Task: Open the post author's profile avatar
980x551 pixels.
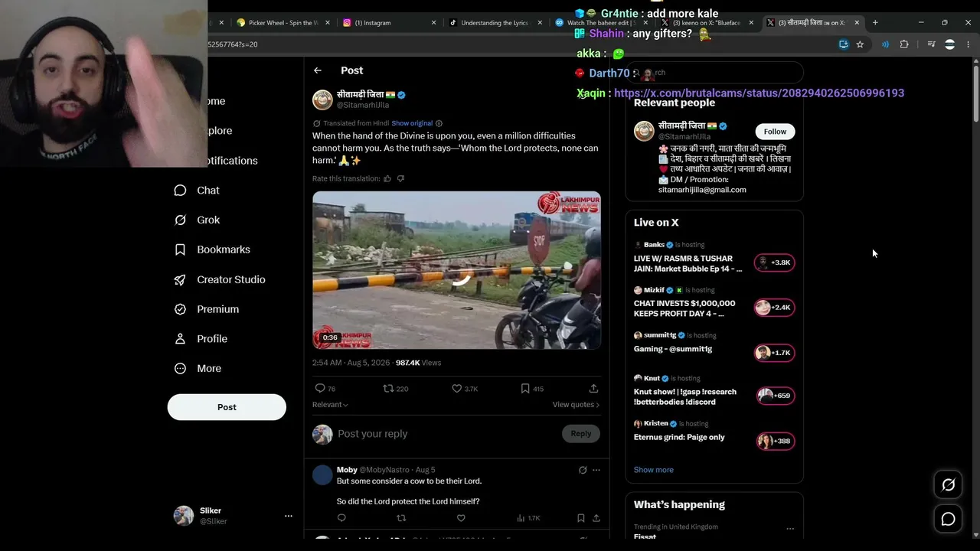Action: coord(322,100)
